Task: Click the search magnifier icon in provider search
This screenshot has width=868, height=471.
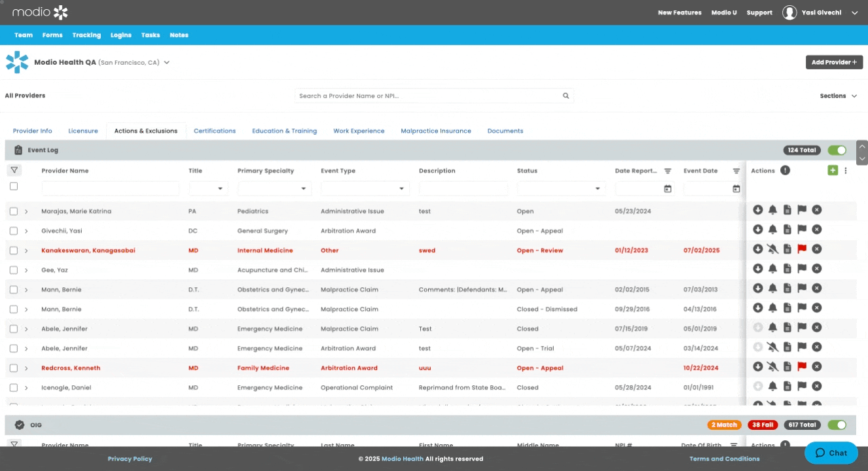Action: (x=566, y=96)
